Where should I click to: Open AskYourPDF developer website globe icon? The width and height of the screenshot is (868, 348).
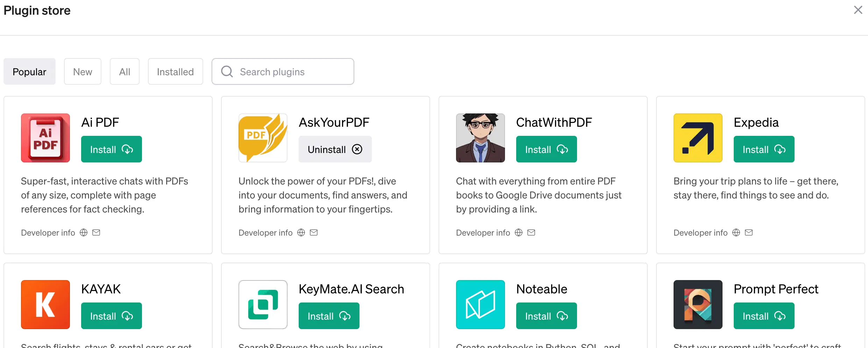click(301, 232)
